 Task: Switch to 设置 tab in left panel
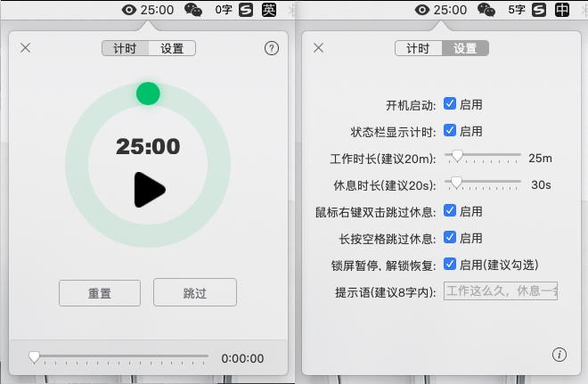coord(172,48)
